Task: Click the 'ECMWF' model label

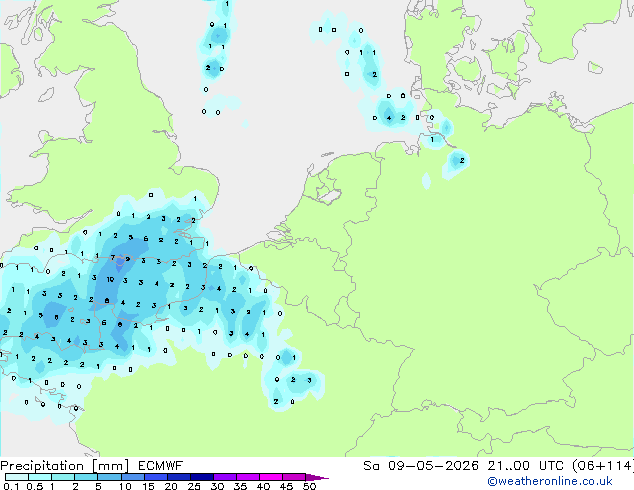Action: pyautogui.click(x=161, y=466)
